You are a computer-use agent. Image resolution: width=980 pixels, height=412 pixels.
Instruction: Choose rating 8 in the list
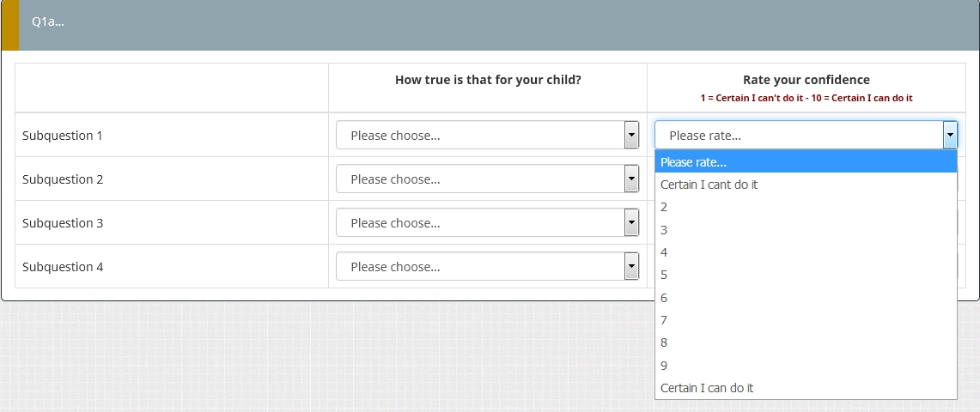pyautogui.click(x=806, y=342)
